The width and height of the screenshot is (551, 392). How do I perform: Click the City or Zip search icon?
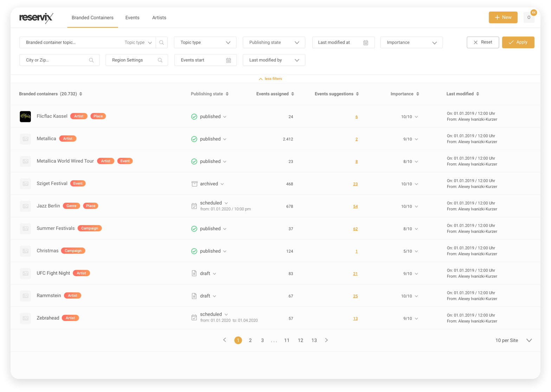91,60
